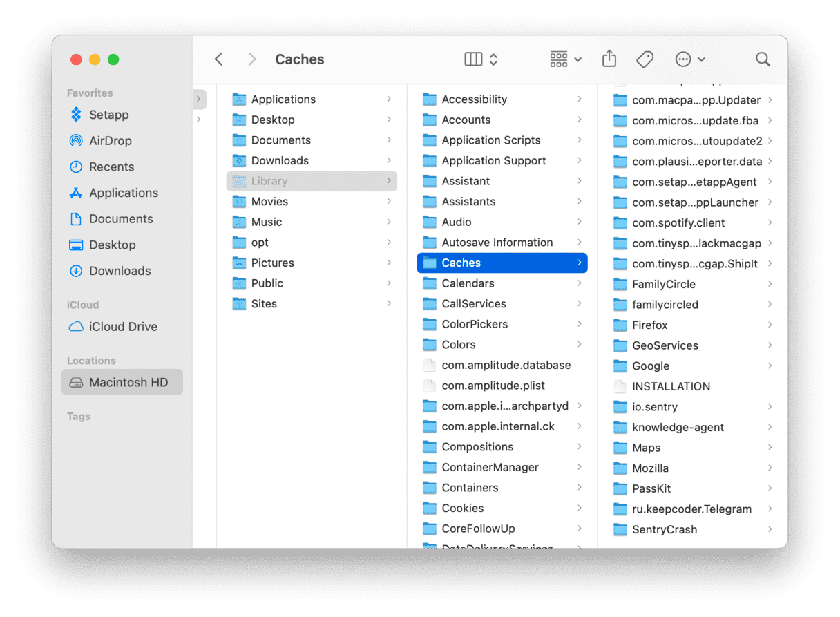Select Macintosh HD under Locations
Viewport: 840px width, 617px height.
[x=122, y=382]
